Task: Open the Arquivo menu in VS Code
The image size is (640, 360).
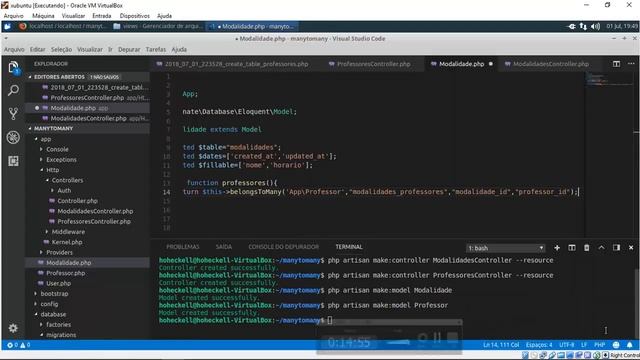Action: [x=14, y=49]
